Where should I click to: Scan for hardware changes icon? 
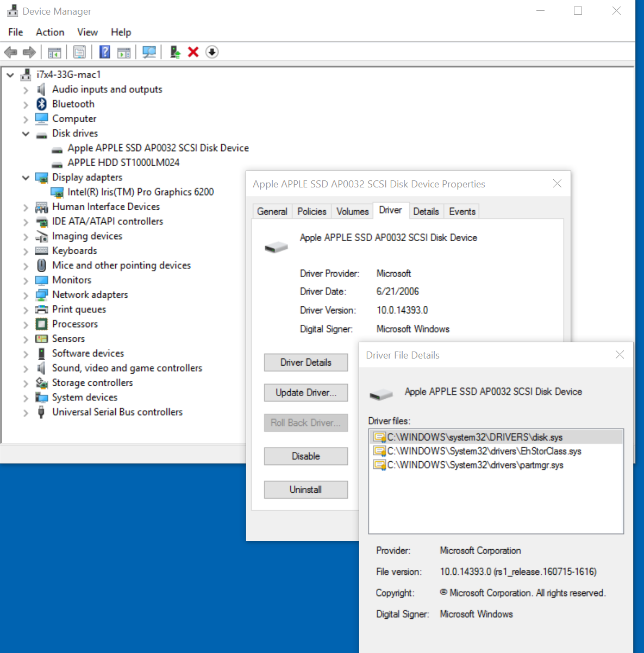coord(149,52)
